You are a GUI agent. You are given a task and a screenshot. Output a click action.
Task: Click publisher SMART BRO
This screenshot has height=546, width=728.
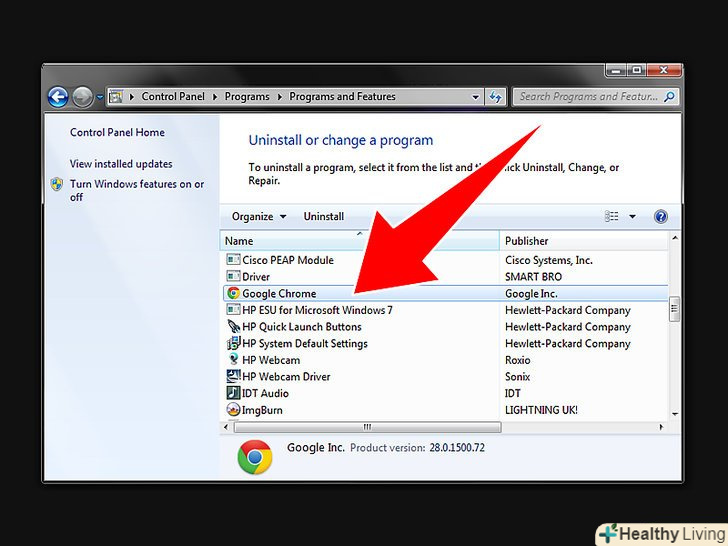533,277
